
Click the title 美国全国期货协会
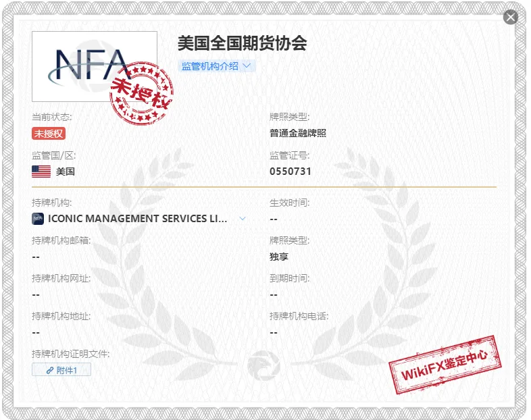243,43
